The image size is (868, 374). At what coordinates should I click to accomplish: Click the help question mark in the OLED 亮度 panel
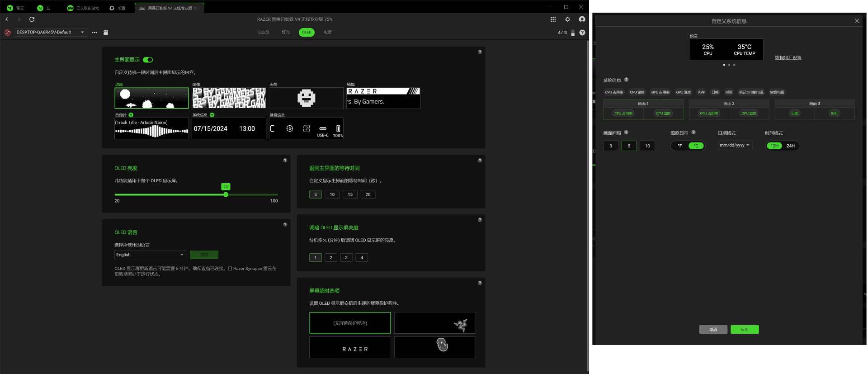(285, 161)
